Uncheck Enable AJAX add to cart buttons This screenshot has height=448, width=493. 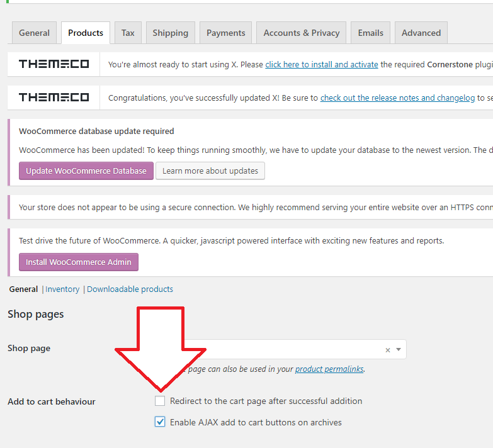(x=160, y=422)
